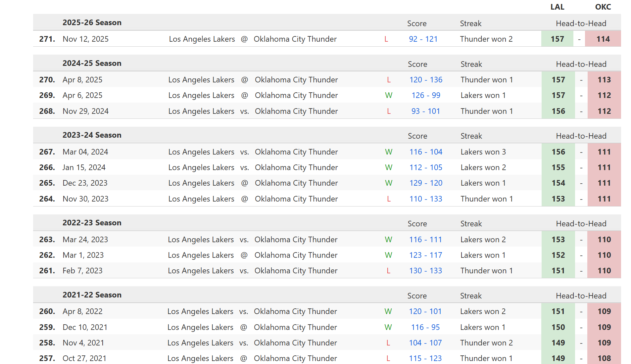Click Thunder won 2 streak in game 271
Screen dimensions: 631x364
486,39
